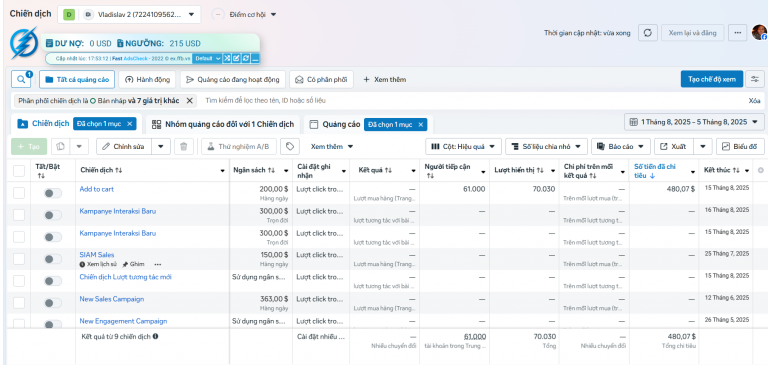Screen dimensions: 768x365
Task: Click the tag label icon
Action: (289, 146)
